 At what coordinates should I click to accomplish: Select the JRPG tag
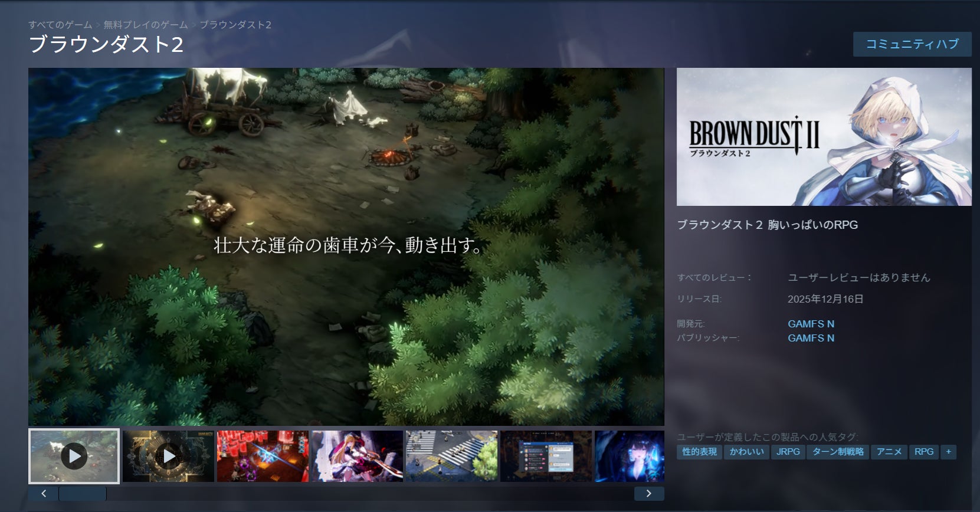(788, 452)
